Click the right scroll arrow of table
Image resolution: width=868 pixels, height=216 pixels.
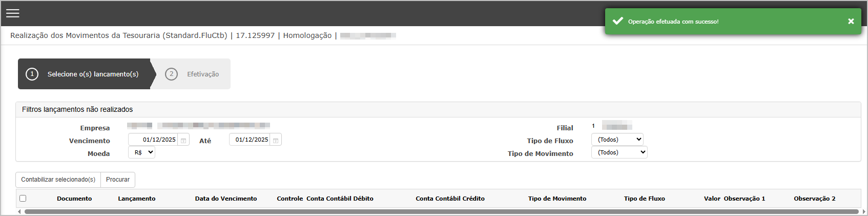[x=863, y=211]
